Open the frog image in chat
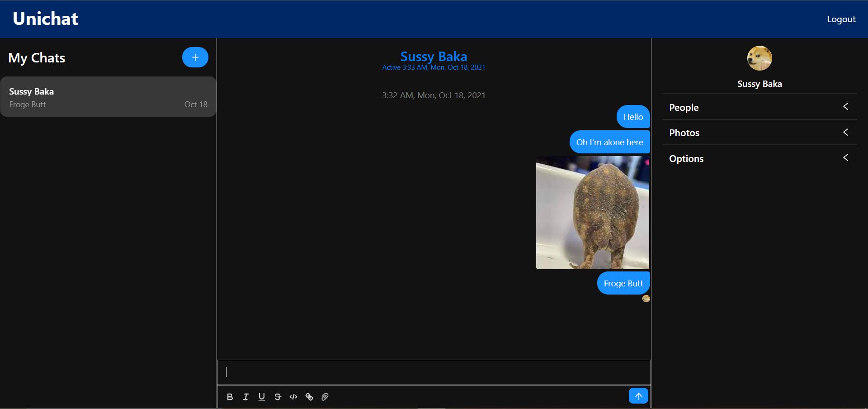The image size is (868, 409). click(592, 213)
